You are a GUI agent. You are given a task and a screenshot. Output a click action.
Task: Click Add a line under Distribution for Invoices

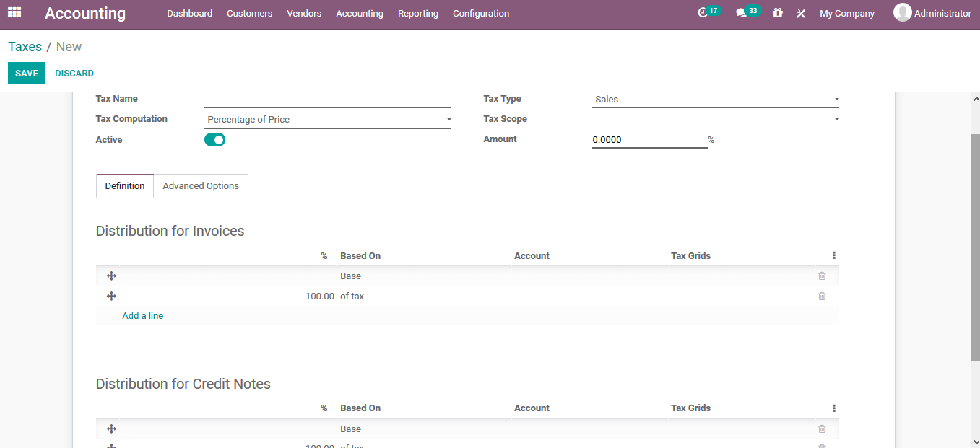tap(142, 315)
